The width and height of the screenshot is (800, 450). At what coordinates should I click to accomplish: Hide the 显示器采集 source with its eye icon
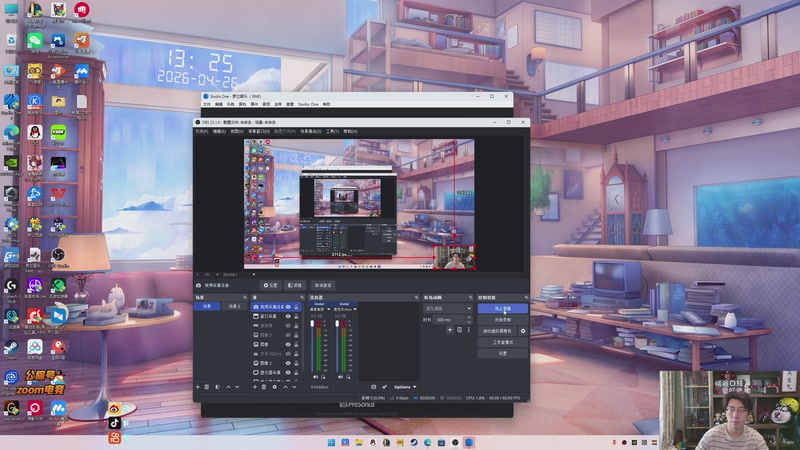click(x=288, y=372)
